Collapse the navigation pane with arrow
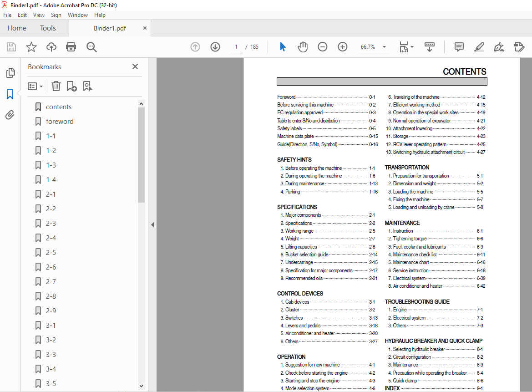The width and height of the screenshot is (532, 392). [x=152, y=224]
